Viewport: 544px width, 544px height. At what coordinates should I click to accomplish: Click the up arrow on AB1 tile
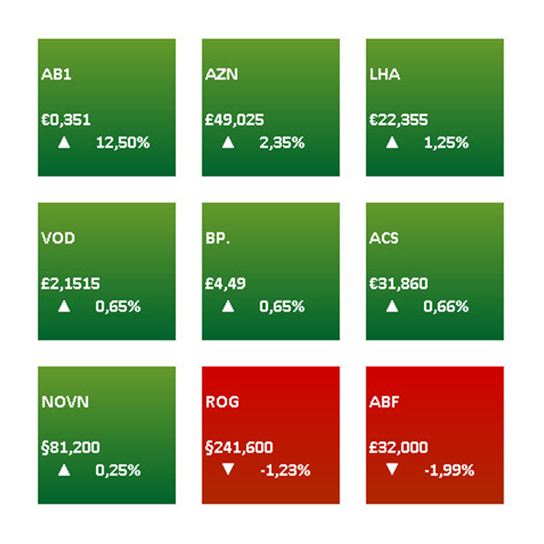(64, 142)
